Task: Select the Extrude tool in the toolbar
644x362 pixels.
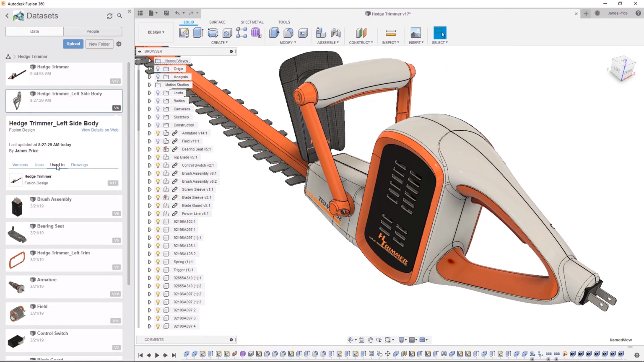Action: point(198,33)
